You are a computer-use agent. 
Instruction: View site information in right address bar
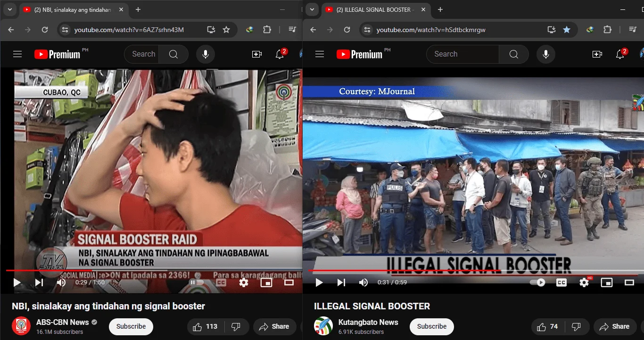coord(367,30)
